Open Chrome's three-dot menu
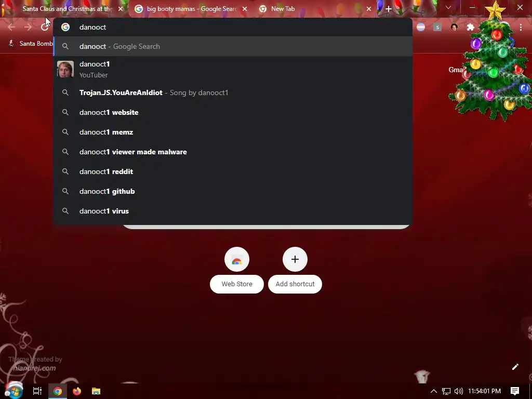The height and width of the screenshot is (399, 532). [x=521, y=27]
